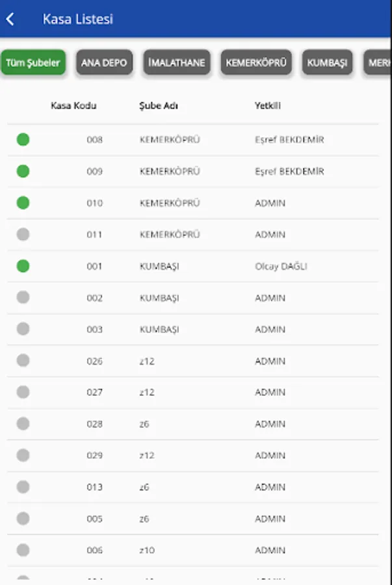The height and width of the screenshot is (585, 392).
Task: Click gray status dot for kasa 002
Action: (x=23, y=298)
